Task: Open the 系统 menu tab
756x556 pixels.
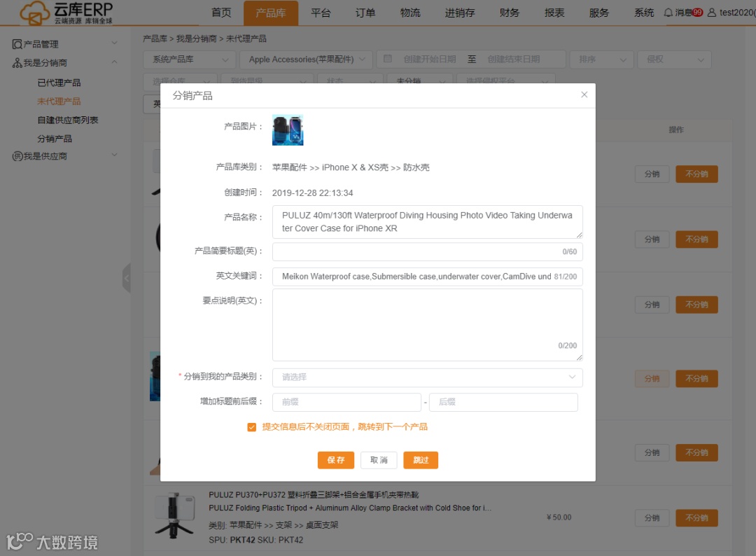Action: click(644, 13)
